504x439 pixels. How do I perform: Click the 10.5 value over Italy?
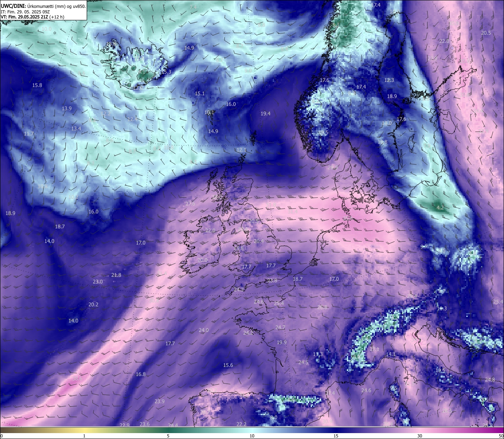(x=440, y=370)
